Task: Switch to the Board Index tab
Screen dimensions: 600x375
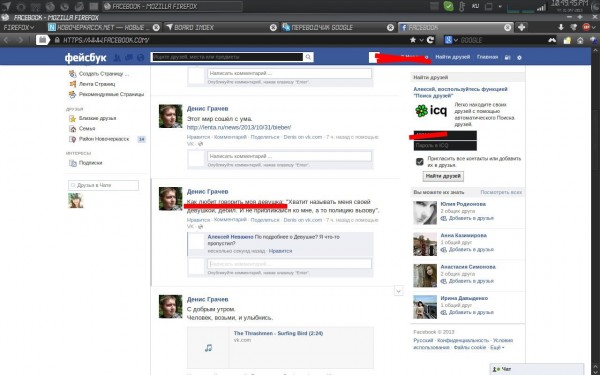Action: 221,28
